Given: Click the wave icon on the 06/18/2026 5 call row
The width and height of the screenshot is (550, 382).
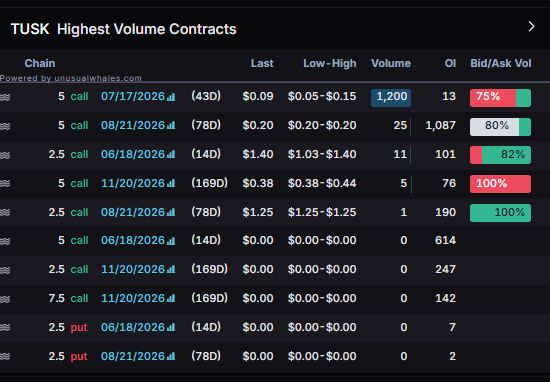Looking at the screenshot, I should point(5,241).
